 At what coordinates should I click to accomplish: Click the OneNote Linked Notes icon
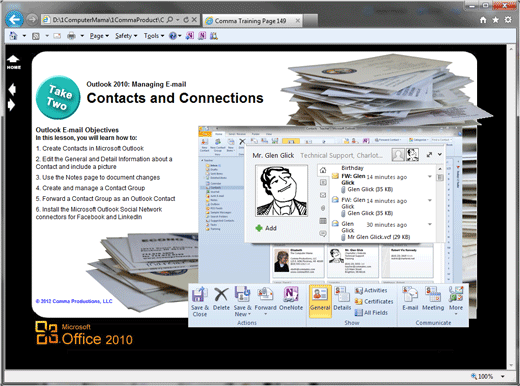click(x=202, y=36)
